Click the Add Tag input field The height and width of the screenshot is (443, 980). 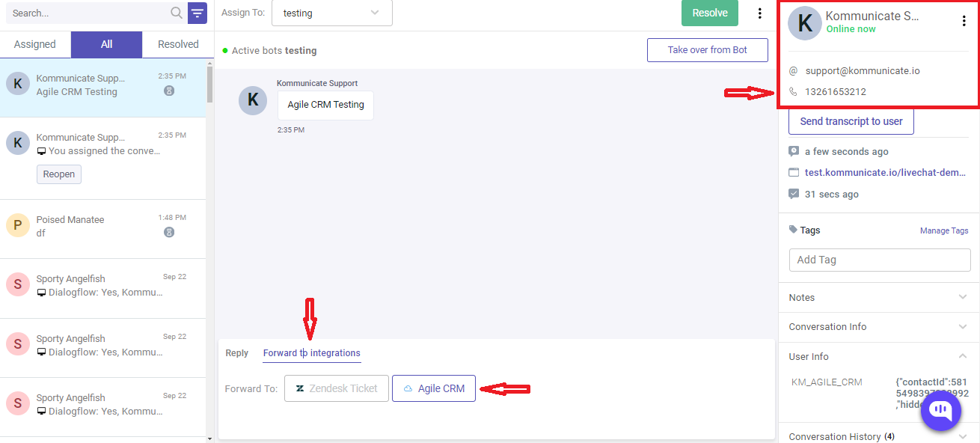click(880, 260)
